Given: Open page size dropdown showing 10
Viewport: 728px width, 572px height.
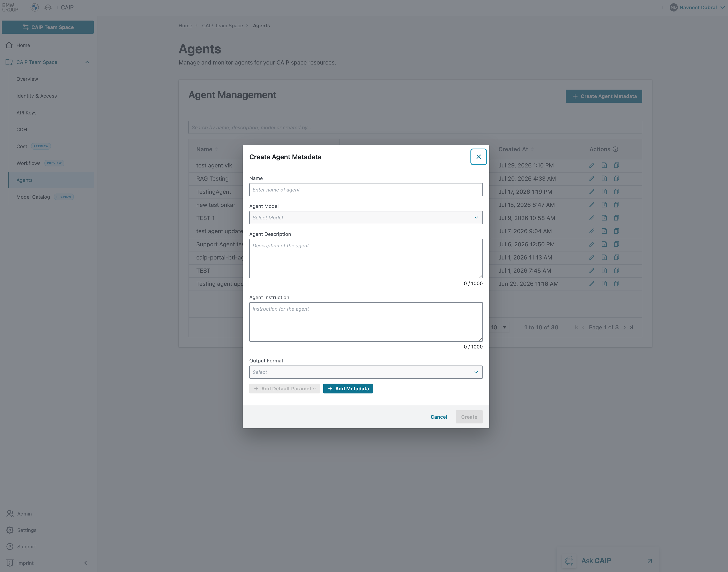Looking at the screenshot, I should point(499,327).
